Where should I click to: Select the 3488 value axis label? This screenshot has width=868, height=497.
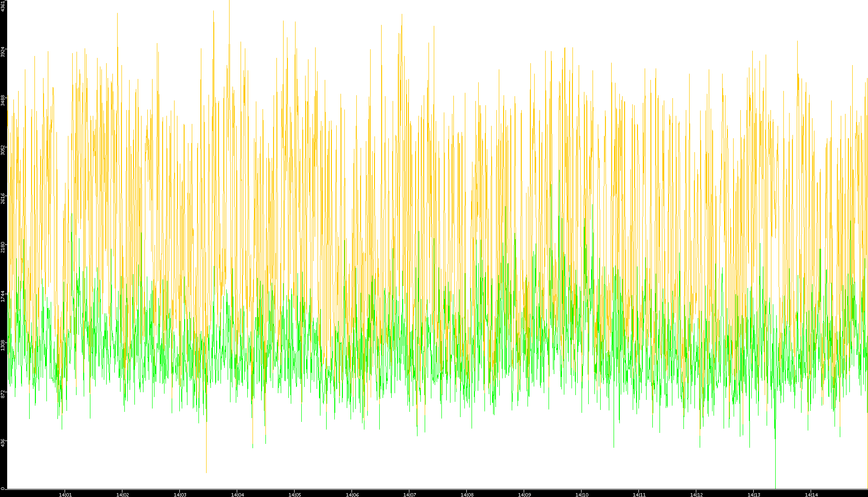pos(3,100)
